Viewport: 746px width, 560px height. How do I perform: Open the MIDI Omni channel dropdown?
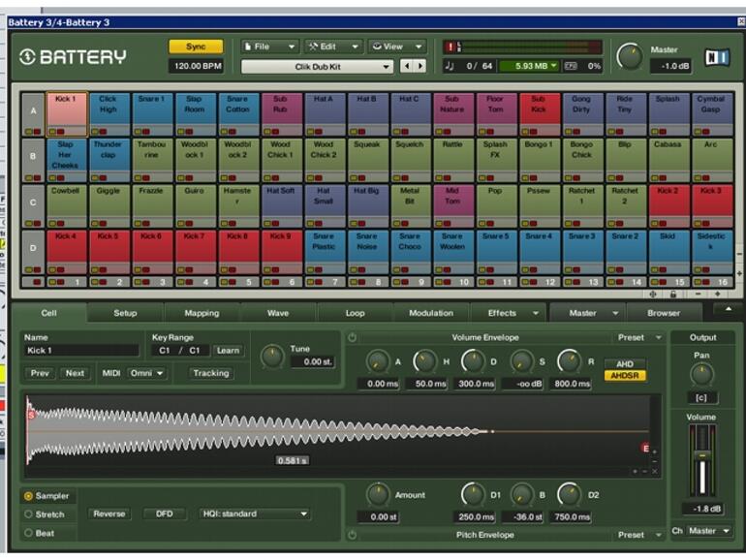(x=146, y=373)
